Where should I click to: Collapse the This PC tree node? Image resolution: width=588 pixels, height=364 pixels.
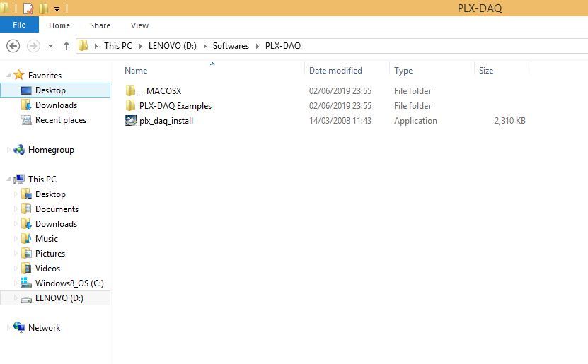tap(8, 180)
